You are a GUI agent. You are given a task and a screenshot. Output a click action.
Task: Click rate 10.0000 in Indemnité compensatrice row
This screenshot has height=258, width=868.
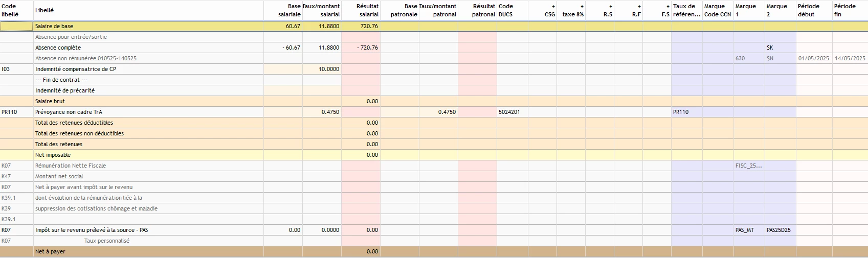point(329,69)
